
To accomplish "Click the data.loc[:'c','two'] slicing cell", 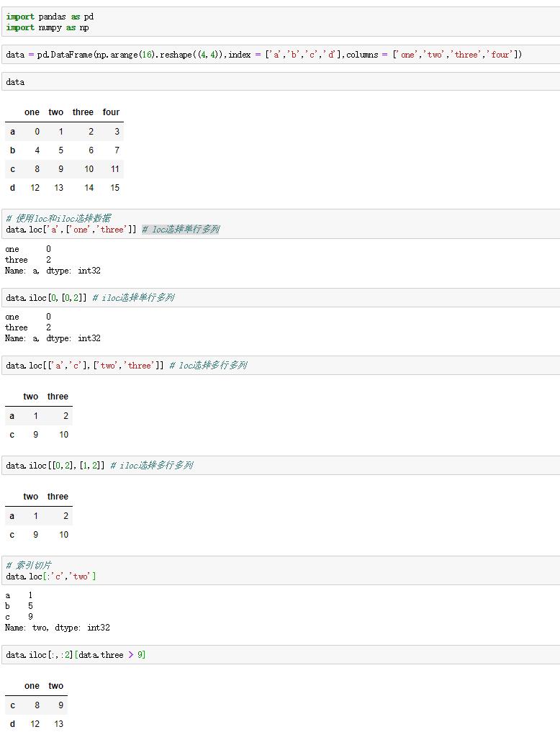I will [281, 571].
